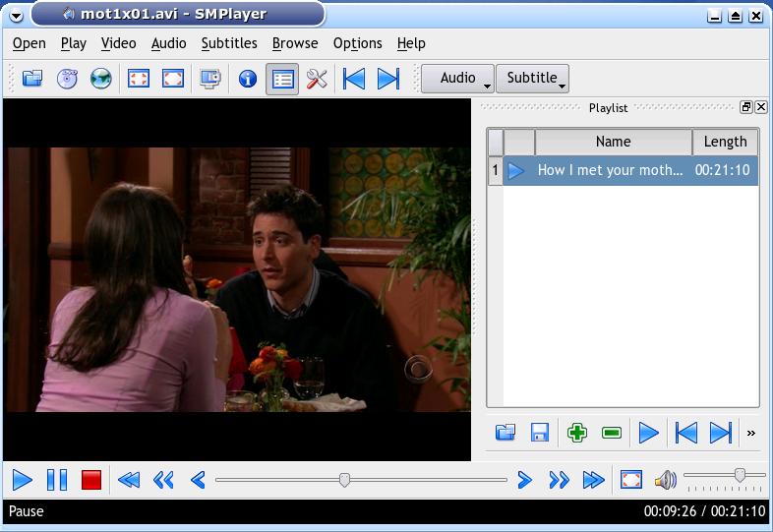Stop playback with the red square
The height and width of the screenshot is (532, 773).
tap(91, 480)
